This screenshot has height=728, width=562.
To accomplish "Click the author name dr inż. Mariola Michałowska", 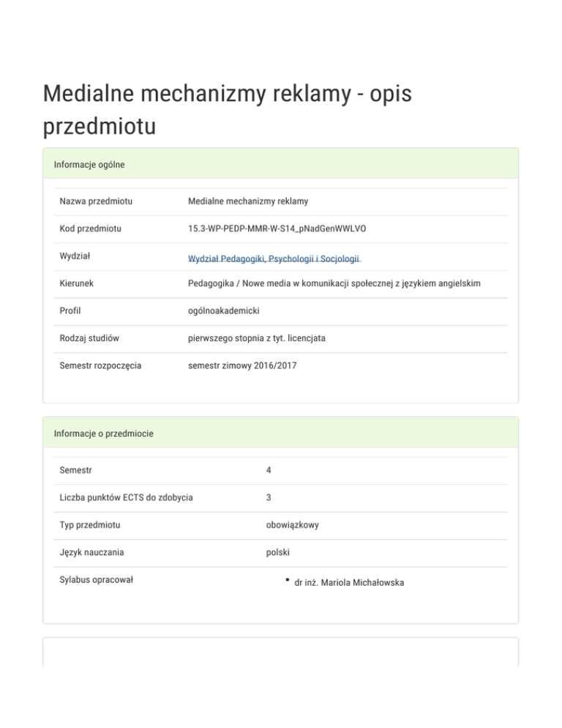I will coord(348,583).
